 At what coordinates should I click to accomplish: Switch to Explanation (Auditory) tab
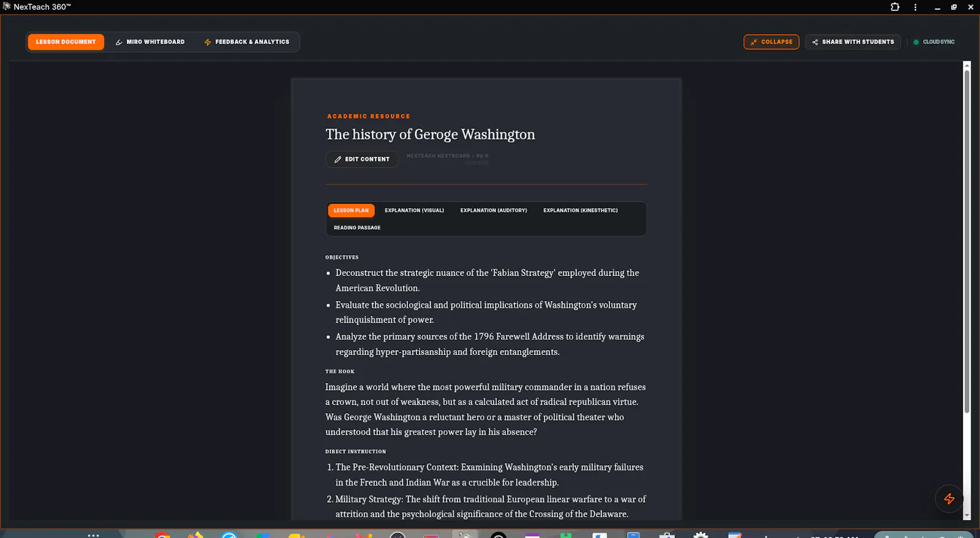click(x=494, y=211)
